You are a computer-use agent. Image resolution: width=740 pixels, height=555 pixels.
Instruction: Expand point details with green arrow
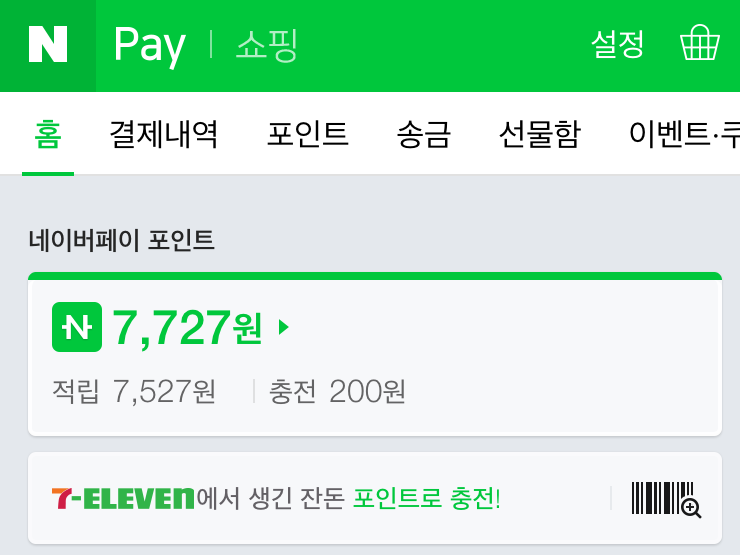[x=284, y=327]
